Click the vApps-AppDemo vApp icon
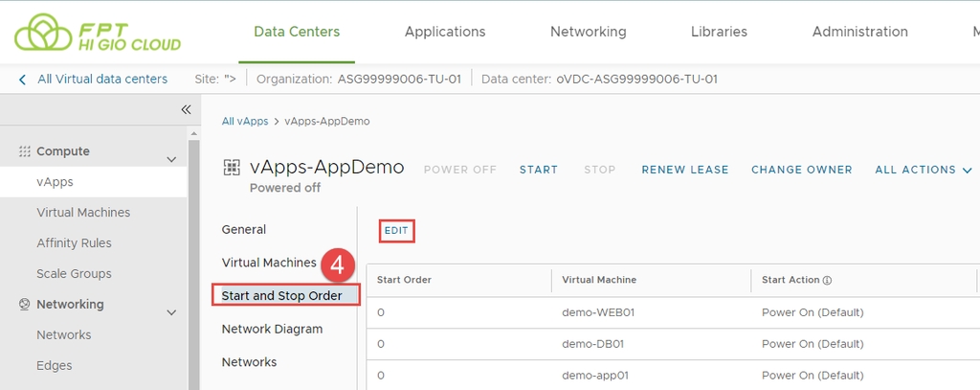Screen dimensions: 980x390 (x=232, y=169)
